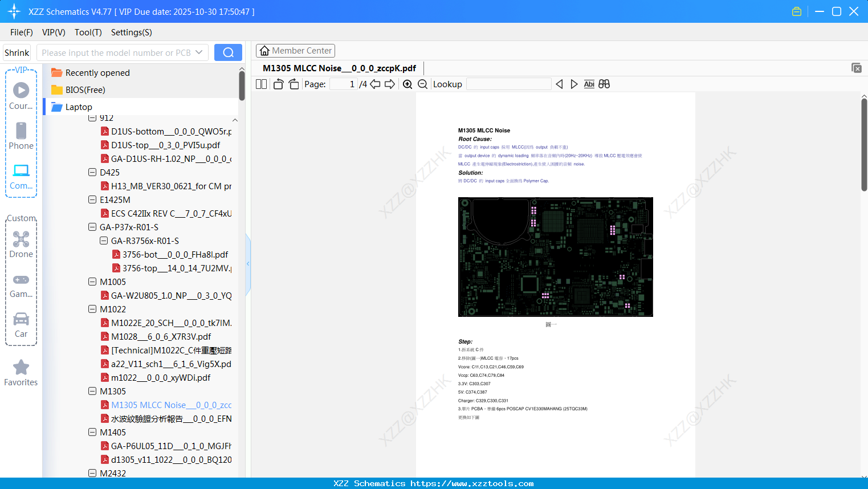Find previous lookup match triangle
This screenshot has height=489, width=868.
tap(559, 84)
